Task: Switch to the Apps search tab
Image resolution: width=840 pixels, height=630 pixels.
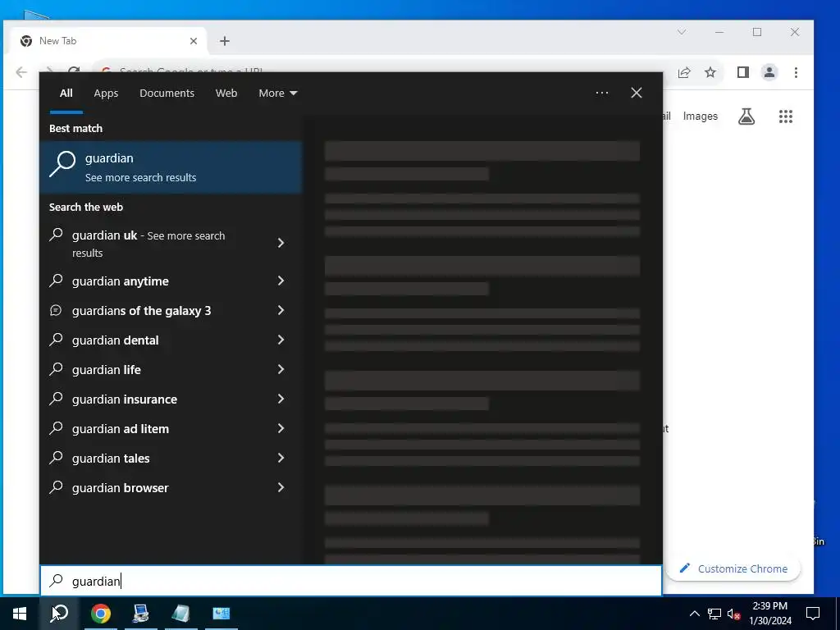Action: [x=106, y=94]
